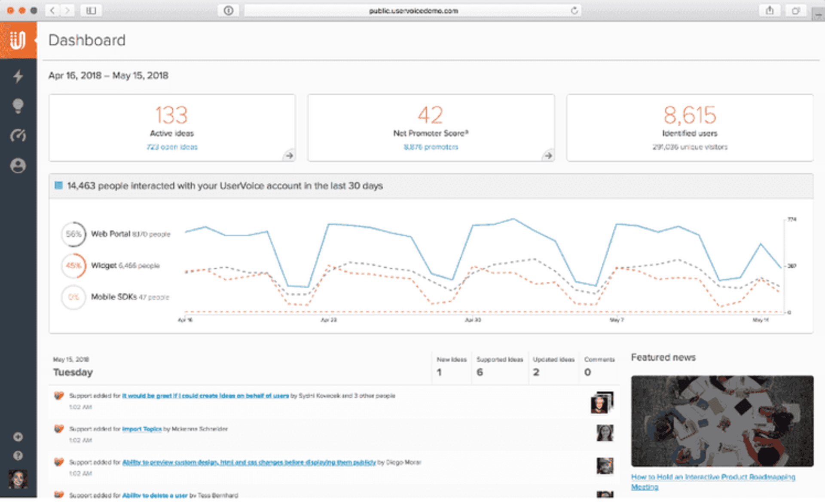Open the Ideas lightbulb icon
Viewport: 825px width, 504px height.
[18, 106]
